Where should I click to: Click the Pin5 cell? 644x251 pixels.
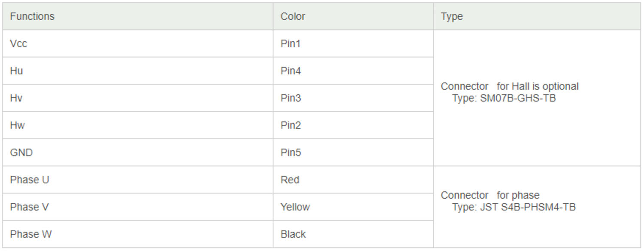(x=353, y=153)
